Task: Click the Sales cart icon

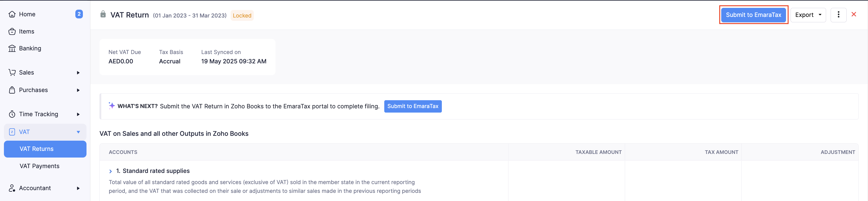Action: [12, 72]
